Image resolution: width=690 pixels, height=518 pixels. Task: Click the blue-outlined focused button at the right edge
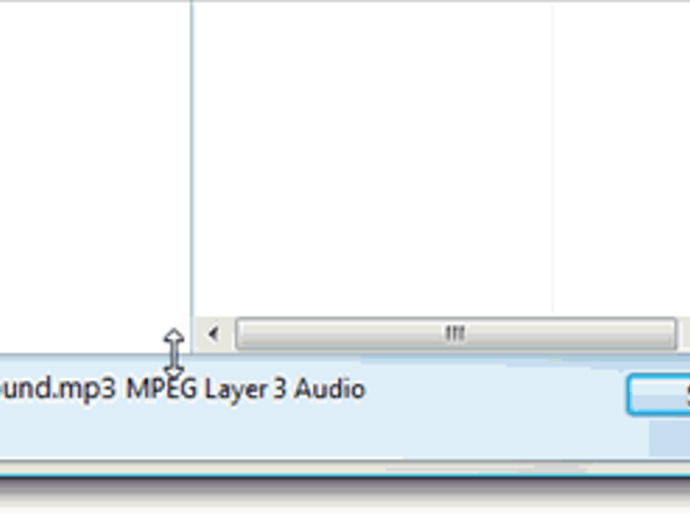click(659, 394)
